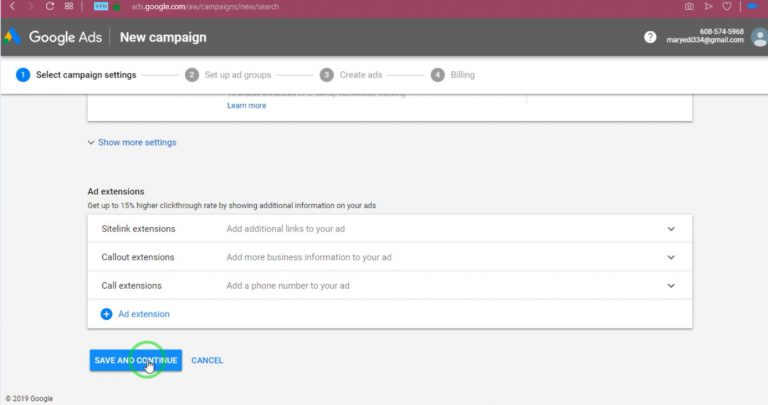
Task: Toggle the browser VPN badge
Action: (101, 6)
